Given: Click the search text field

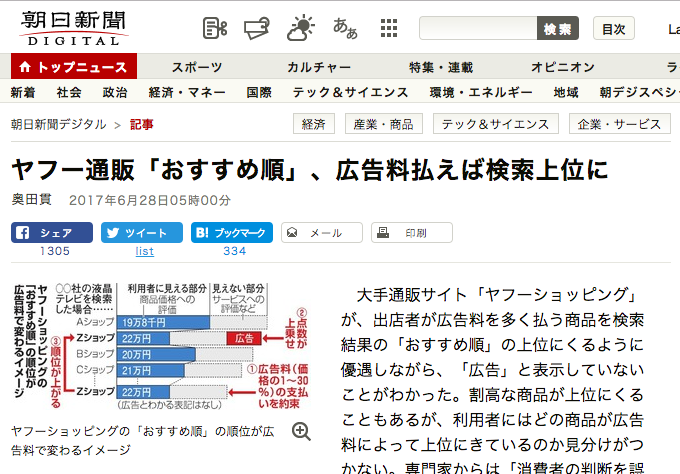Looking at the screenshot, I should click(478, 28).
